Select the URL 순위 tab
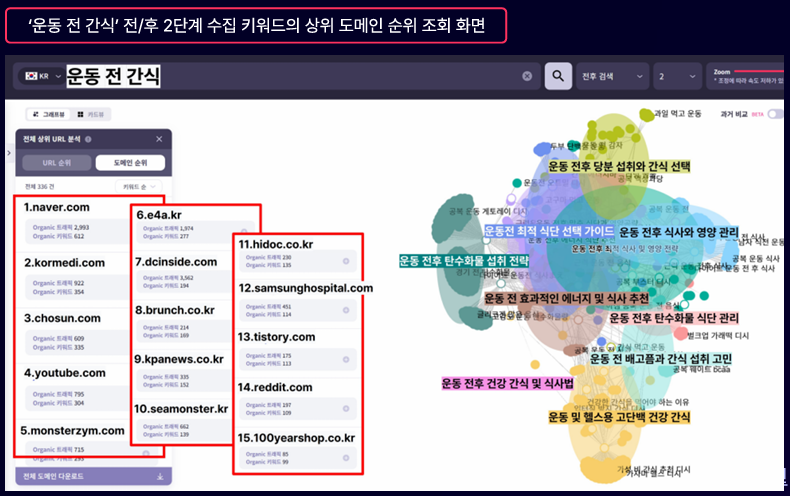790x496 pixels. (x=56, y=163)
